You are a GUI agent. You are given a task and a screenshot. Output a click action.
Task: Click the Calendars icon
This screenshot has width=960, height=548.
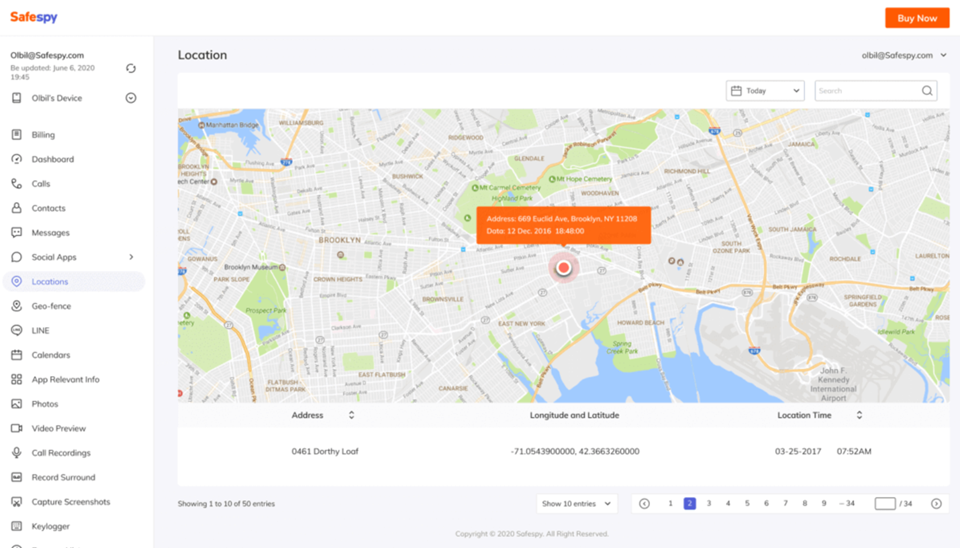pos(17,355)
